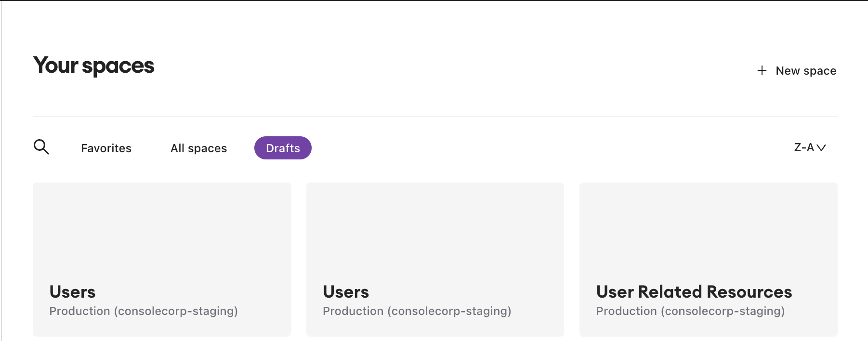Click the Production subtitle under middle Users

(417, 311)
